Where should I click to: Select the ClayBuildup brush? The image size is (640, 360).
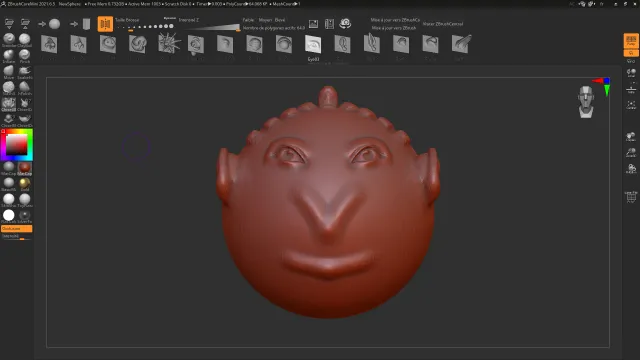click(24, 40)
